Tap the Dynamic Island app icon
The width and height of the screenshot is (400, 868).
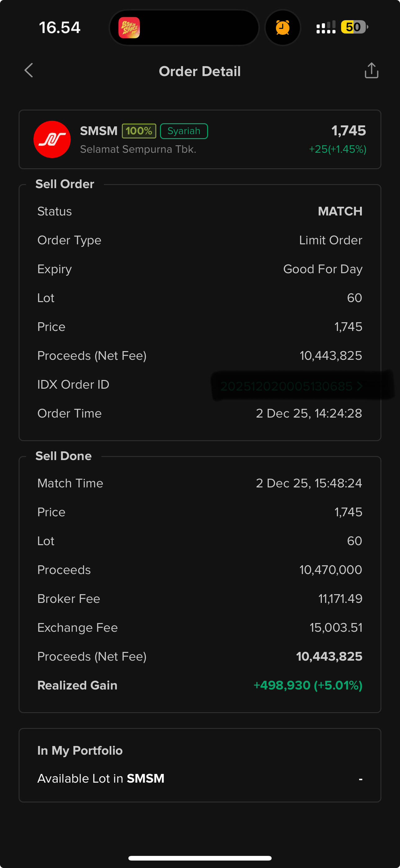tap(129, 28)
